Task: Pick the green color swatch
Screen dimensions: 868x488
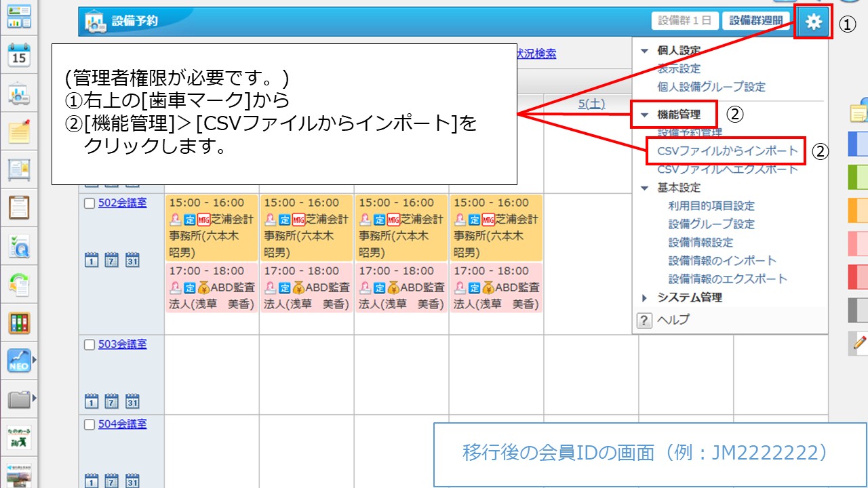Action: pyautogui.click(x=859, y=177)
